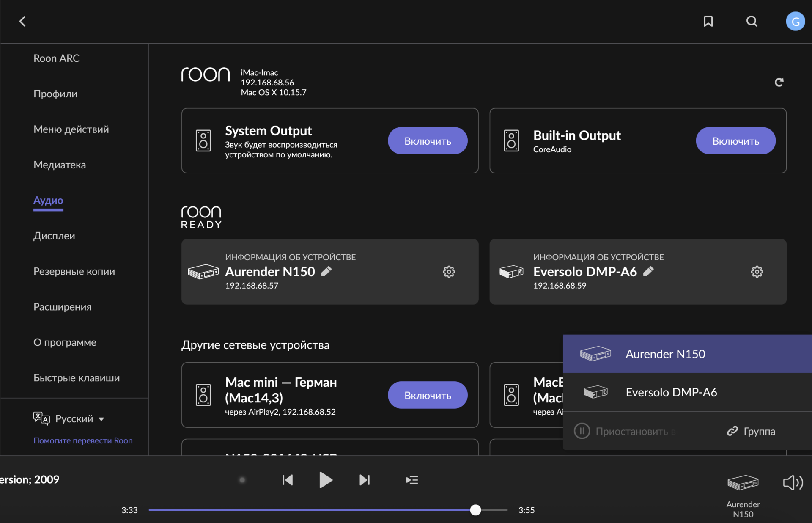Click Другие сетевые устройства heading

[255, 345]
